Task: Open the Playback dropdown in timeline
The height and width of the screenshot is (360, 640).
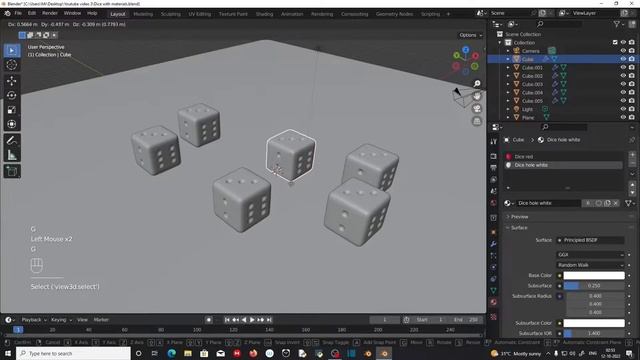Action: tap(33, 320)
